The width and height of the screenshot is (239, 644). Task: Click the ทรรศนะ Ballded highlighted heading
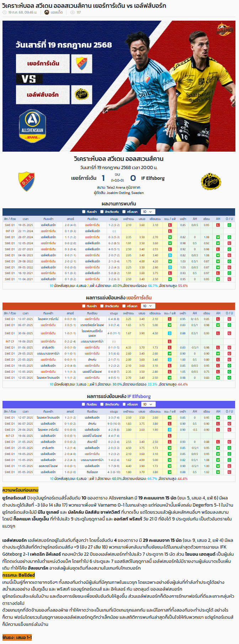(18, 575)
